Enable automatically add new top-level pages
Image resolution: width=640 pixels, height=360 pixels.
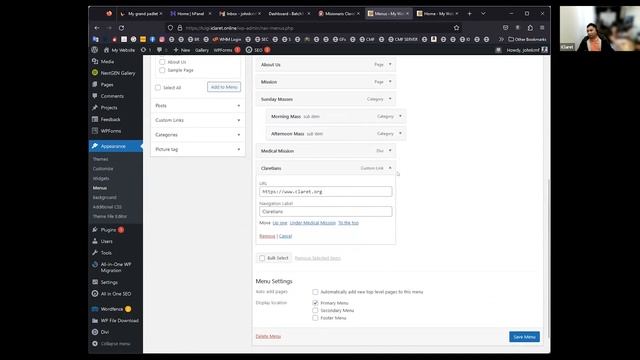315,292
